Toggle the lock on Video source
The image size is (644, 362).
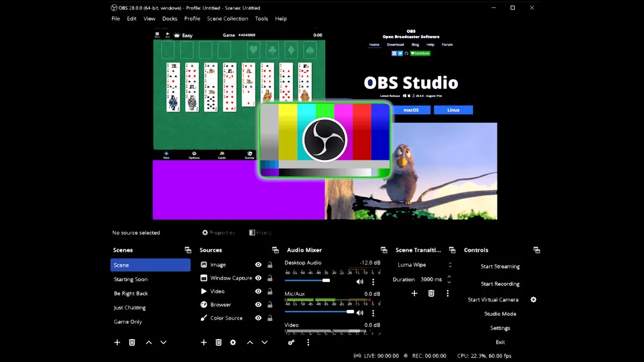click(269, 291)
